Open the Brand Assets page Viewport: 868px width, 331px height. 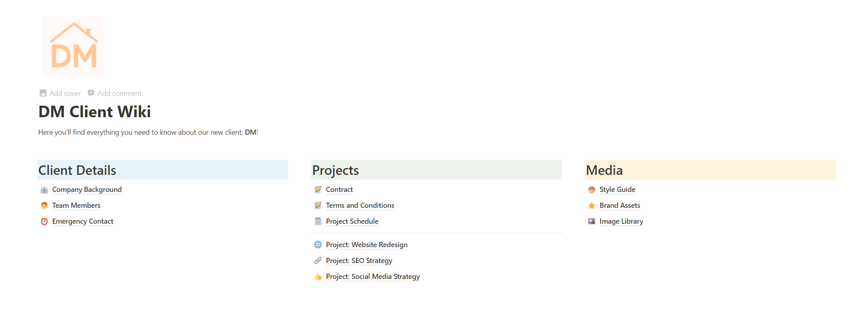[x=620, y=205]
